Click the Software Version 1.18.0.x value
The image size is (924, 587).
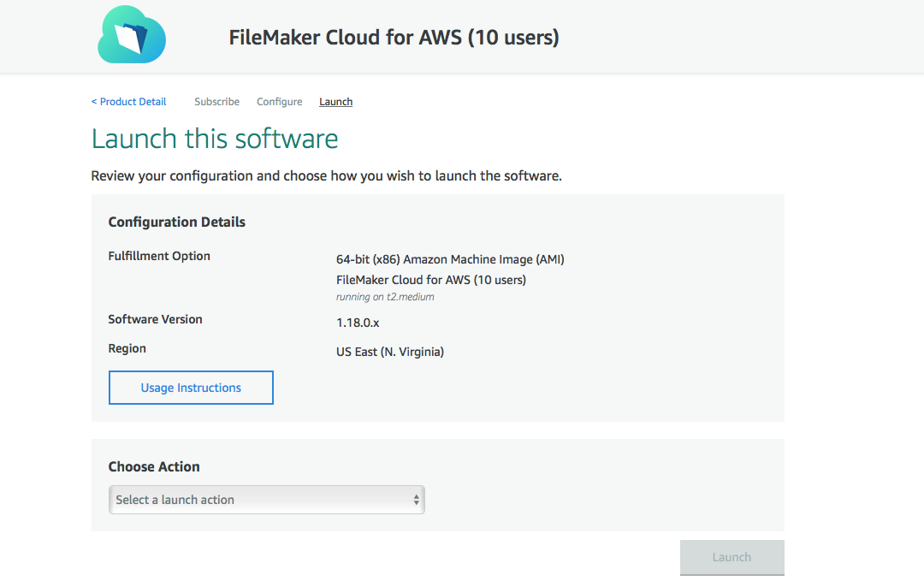(358, 323)
